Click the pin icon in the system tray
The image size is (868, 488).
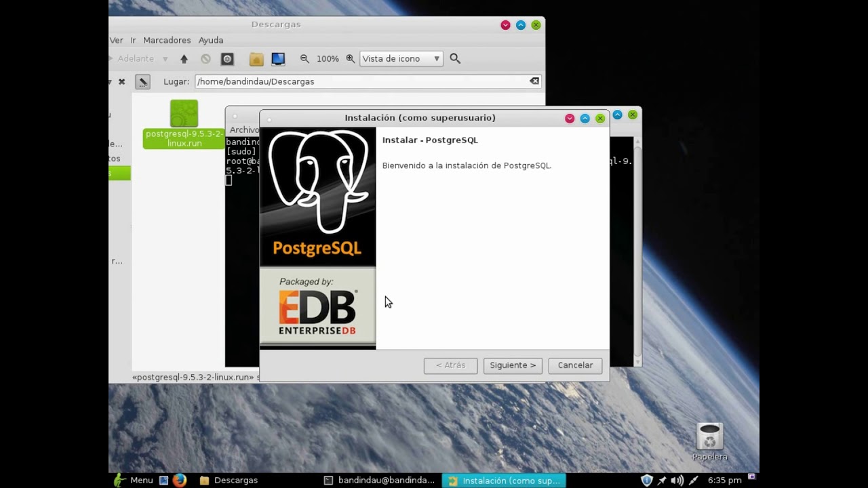tap(663, 480)
